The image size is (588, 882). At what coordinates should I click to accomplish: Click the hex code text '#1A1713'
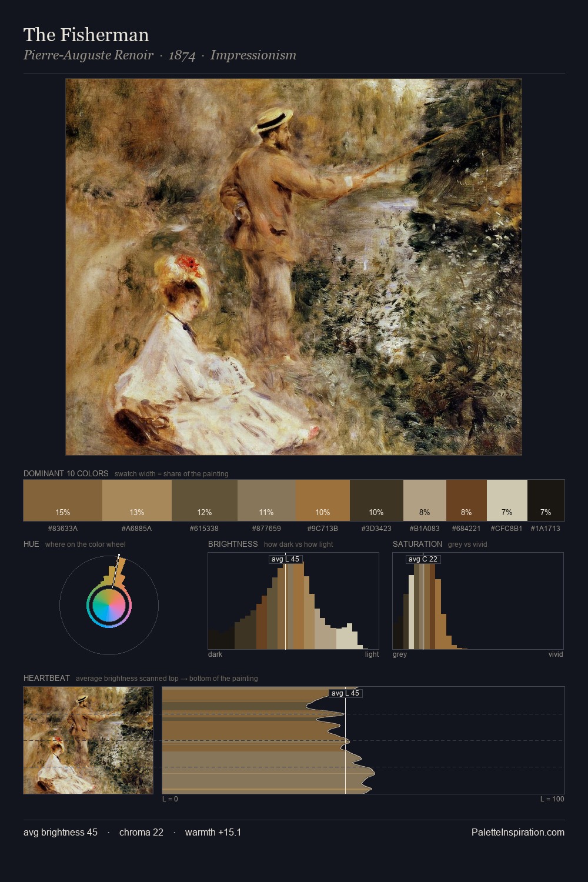point(546,528)
